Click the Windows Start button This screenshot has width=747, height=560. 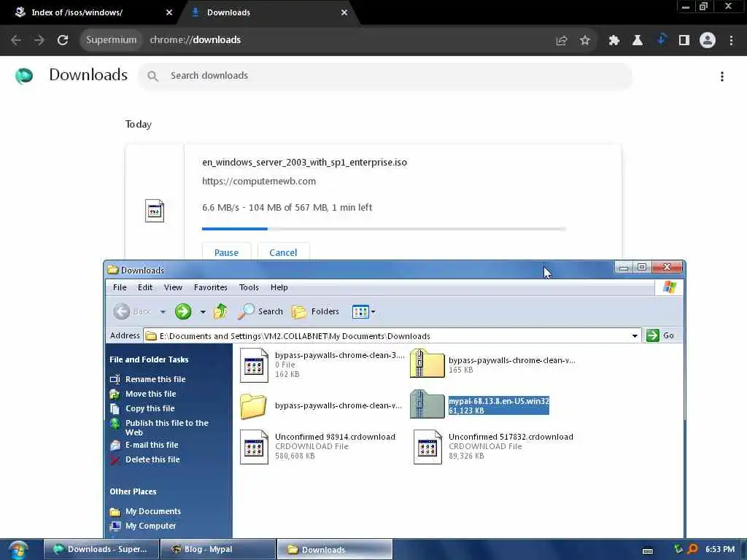18,550
